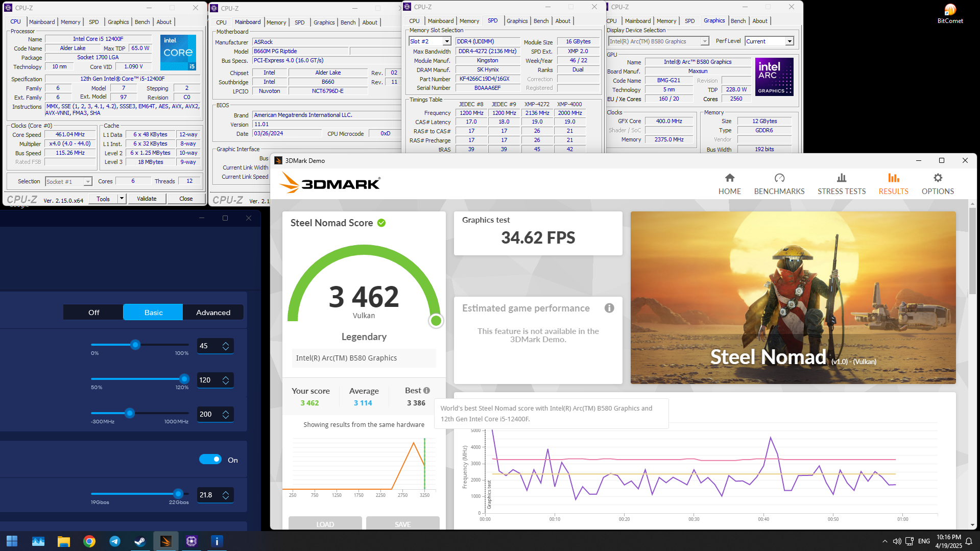Open the BENCHMARKS gauge icon
The height and width of the screenshot is (551, 980).
pyautogui.click(x=779, y=178)
